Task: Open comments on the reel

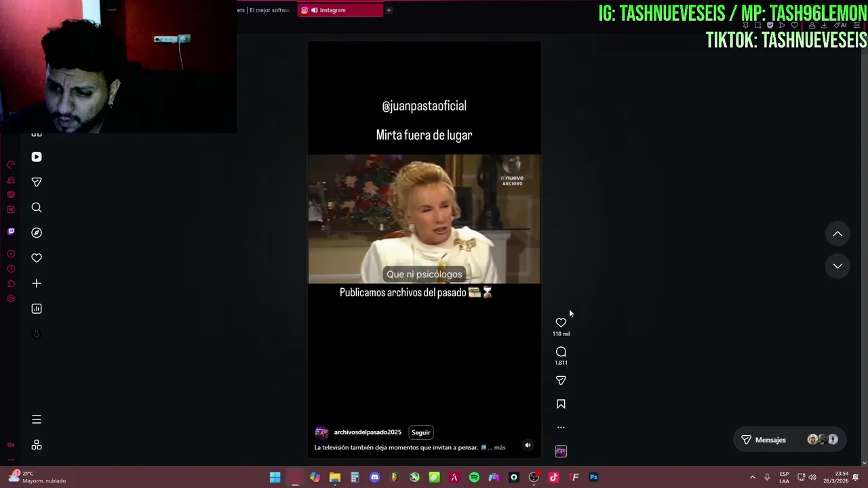Action: point(561,352)
